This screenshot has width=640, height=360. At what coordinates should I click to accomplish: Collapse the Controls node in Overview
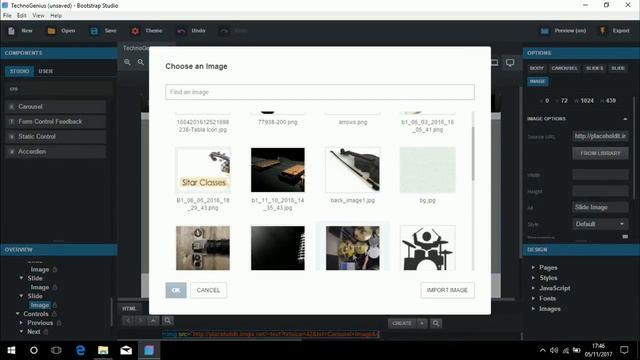18,313
